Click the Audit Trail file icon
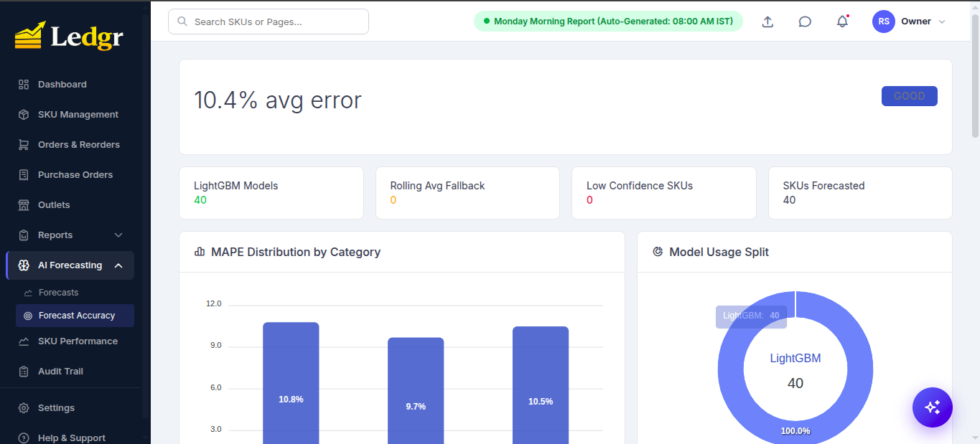 coord(24,372)
